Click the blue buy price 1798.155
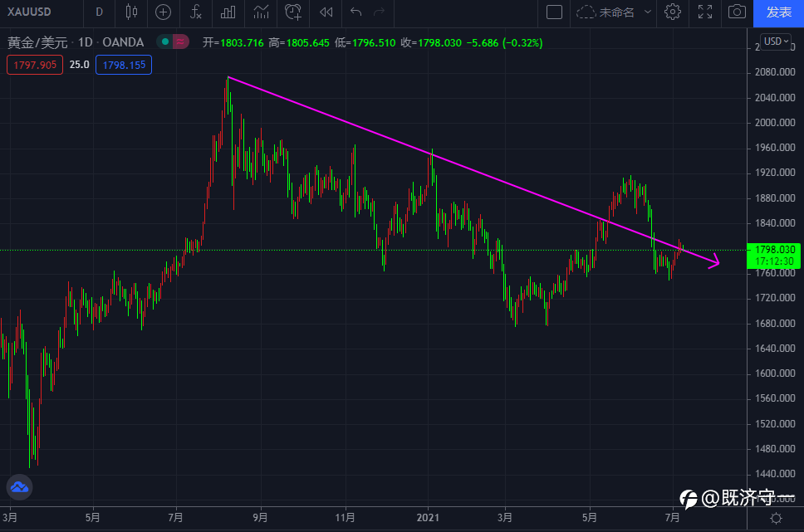Image resolution: width=804 pixels, height=532 pixels. (x=124, y=65)
